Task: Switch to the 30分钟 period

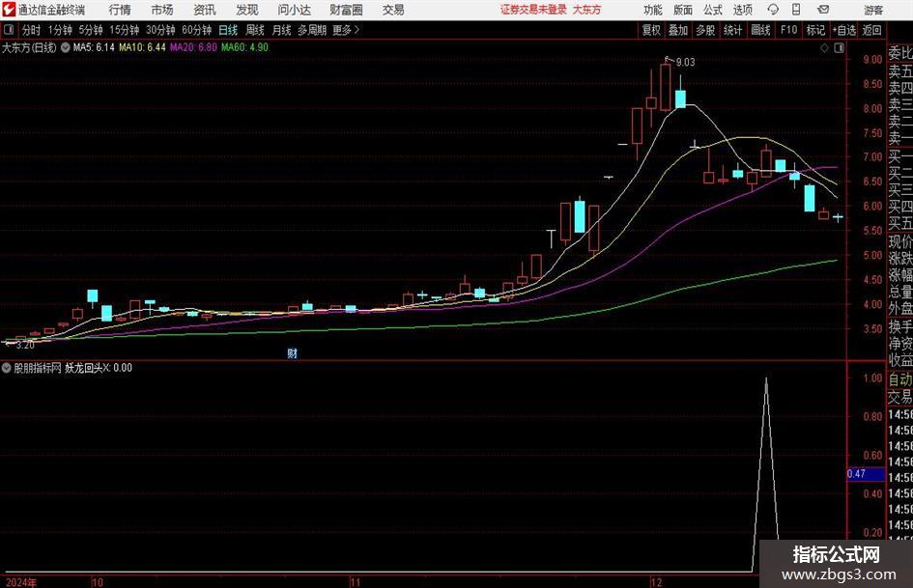Action: tap(160, 30)
